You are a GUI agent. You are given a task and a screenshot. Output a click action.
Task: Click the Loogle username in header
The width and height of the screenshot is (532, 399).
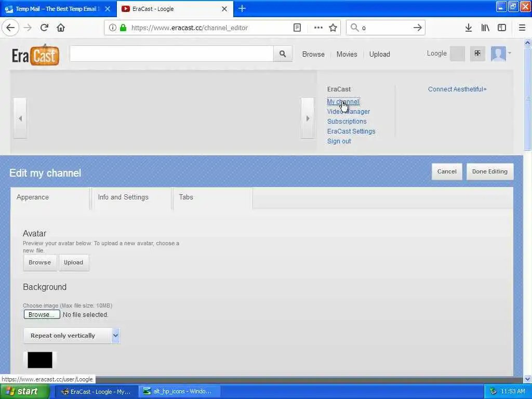point(436,54)
